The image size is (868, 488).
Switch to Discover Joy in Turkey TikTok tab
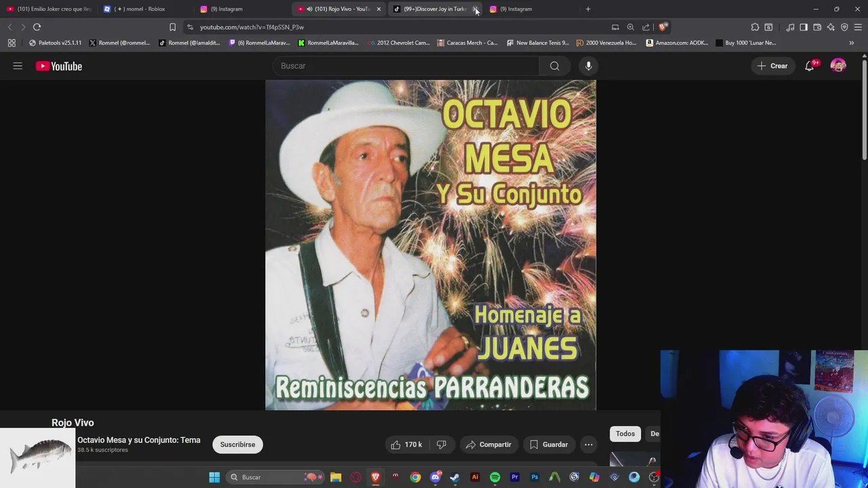point(430,9)
